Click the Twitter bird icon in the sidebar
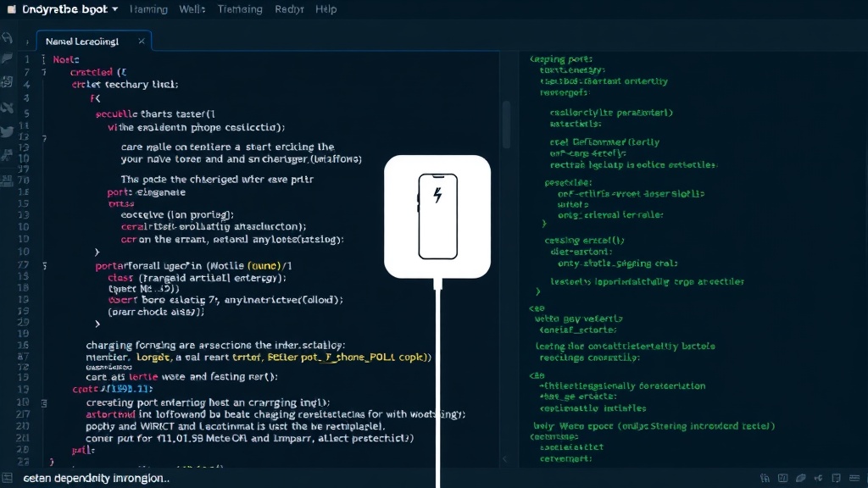868x488 pixels. coord(7,131)
